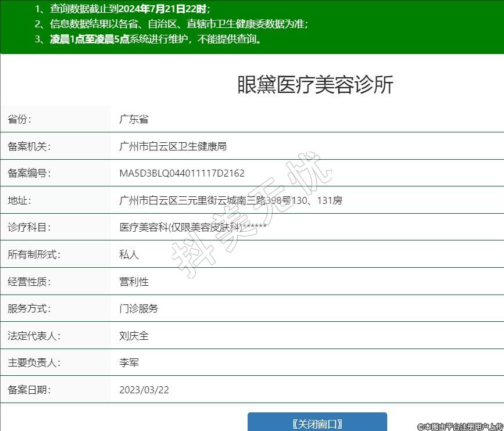Click the legal representative name 刘庆全
Screen dimensions: 504x431
point(134,336)
